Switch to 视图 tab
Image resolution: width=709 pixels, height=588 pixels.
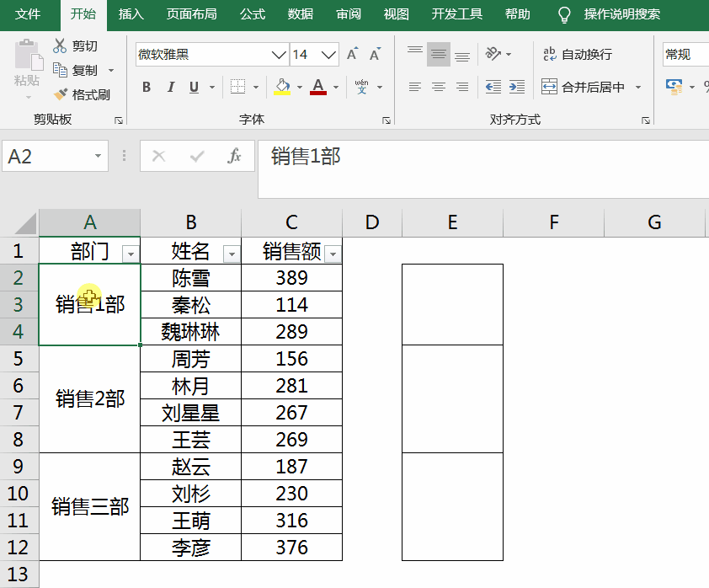click(396, 14)
